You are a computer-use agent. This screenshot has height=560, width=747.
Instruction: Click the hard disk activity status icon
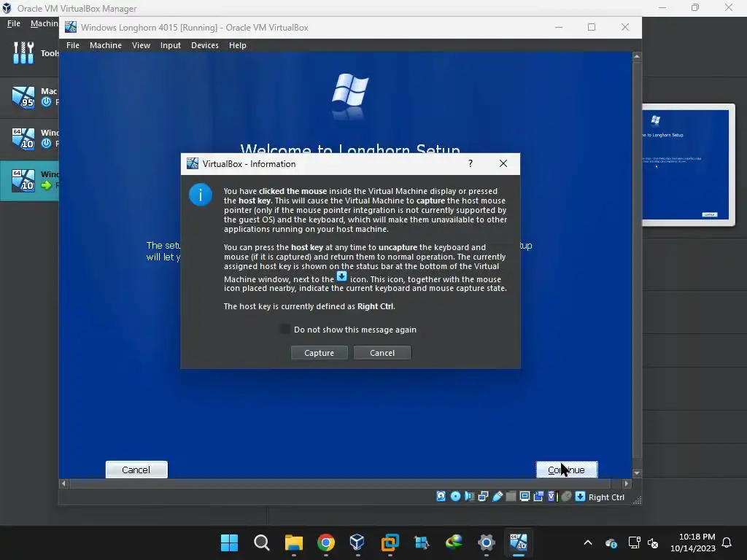coord(441,497)
